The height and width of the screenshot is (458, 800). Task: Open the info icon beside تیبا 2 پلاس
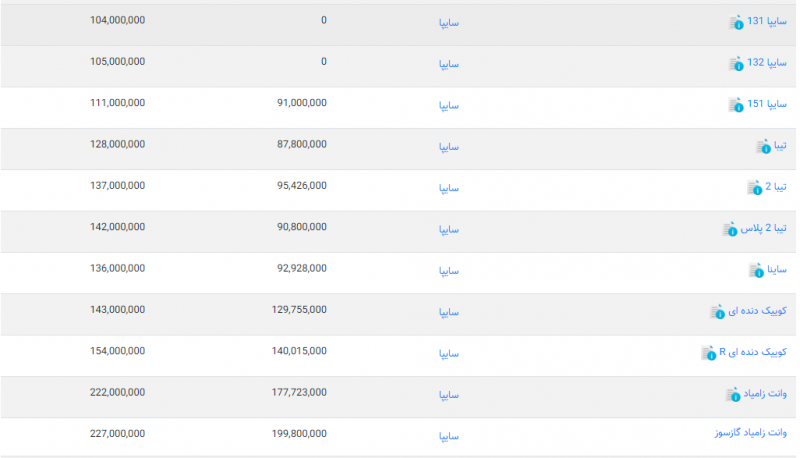tap(730, 230)
